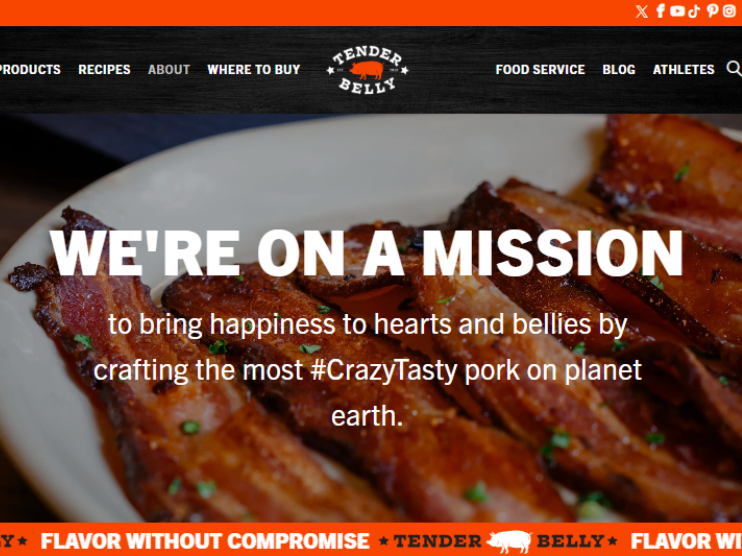Viewport: 742px width, 556px height.
Task: Open site search magnifier icon
Action: click(x=733, y=69)
